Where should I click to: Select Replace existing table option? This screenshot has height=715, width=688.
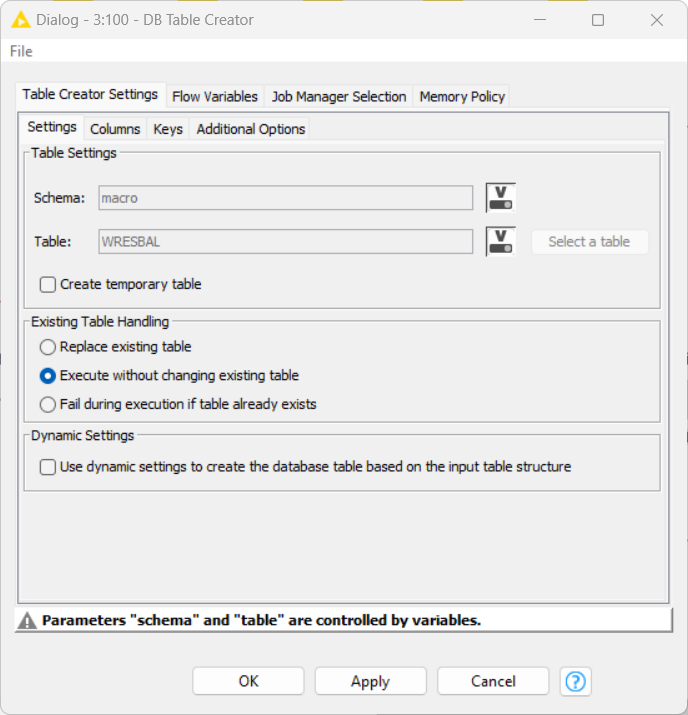(x=48, y=347)
